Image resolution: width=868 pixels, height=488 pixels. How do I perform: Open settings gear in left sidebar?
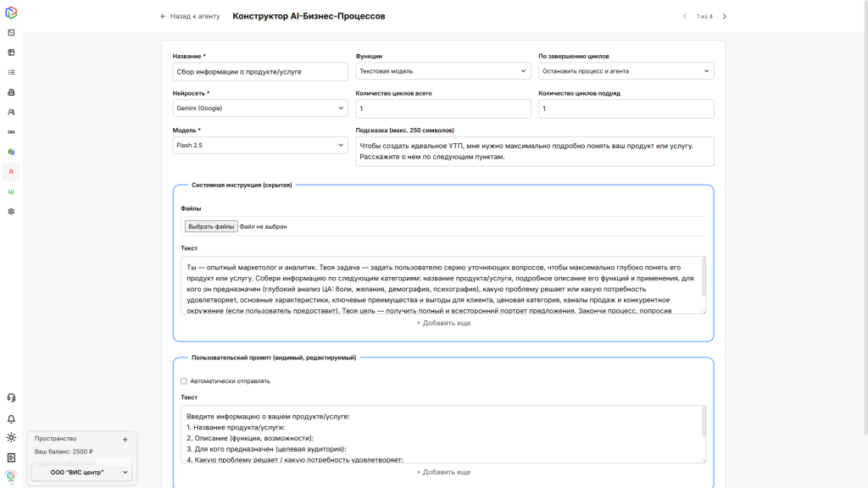(11, 211)
